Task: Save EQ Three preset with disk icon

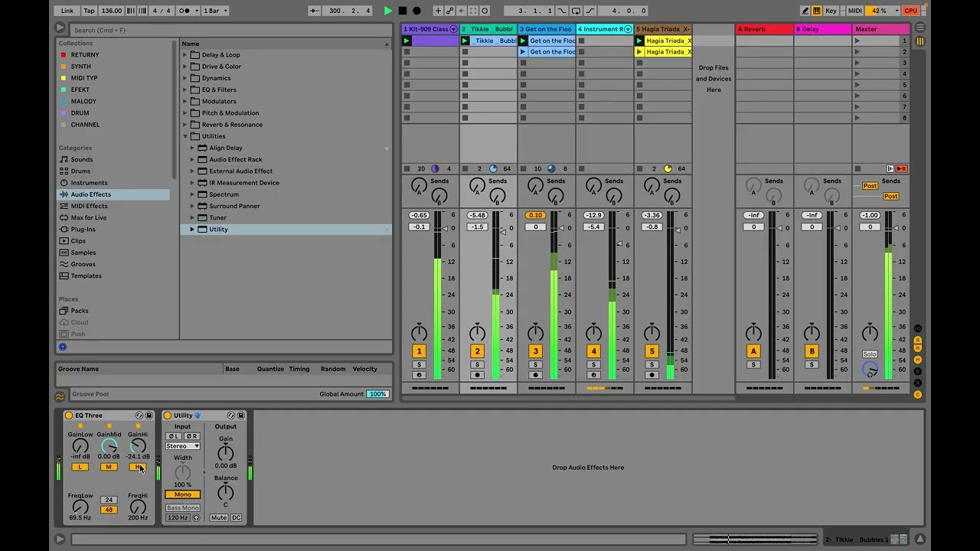Action: click(149, 416)
